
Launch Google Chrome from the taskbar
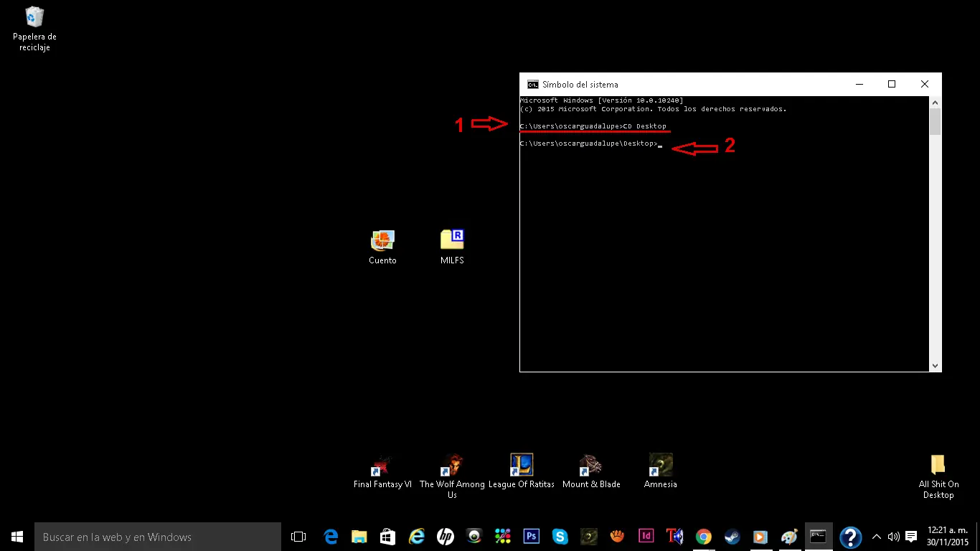coord(704,537)
